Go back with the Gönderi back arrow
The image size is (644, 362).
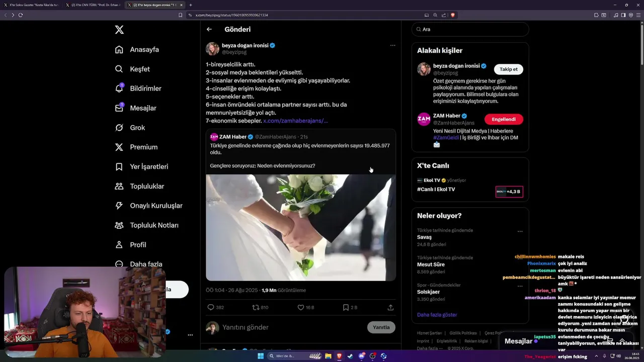tap(209, 29)
